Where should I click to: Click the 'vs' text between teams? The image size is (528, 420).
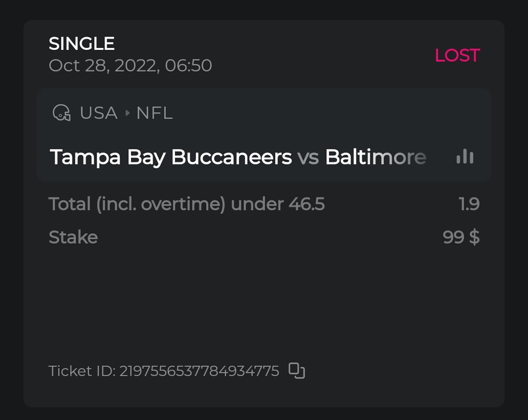308,157
